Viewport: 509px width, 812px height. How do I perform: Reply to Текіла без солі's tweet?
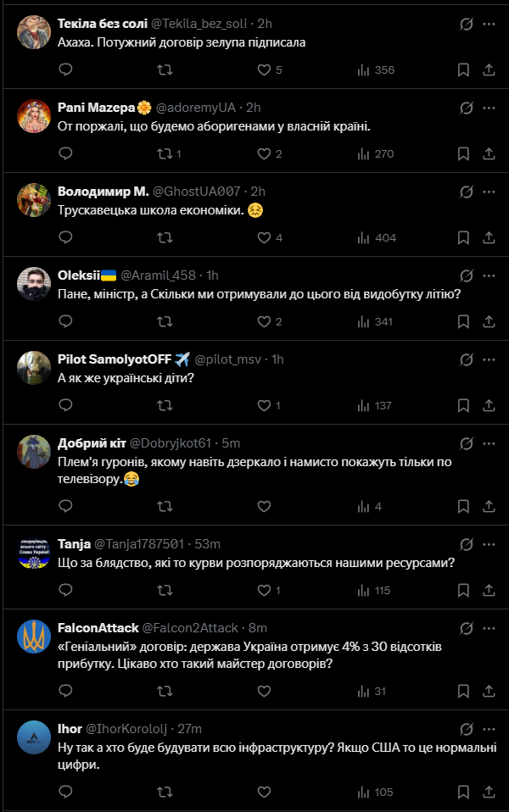point(66,70)
